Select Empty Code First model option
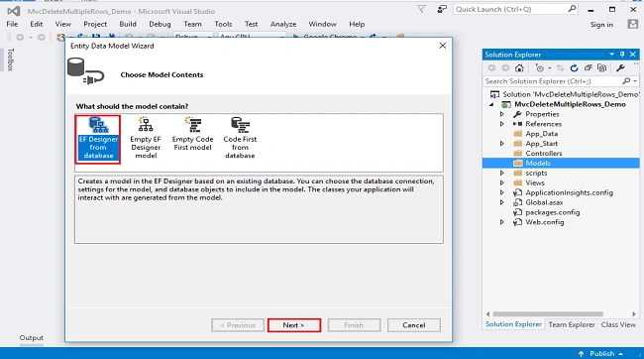 192,135
